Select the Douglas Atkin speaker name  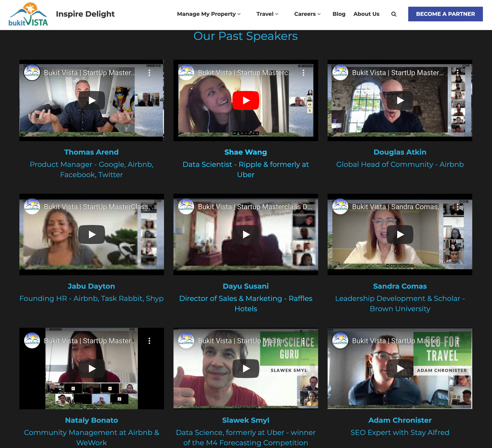[x=400, y=152]
